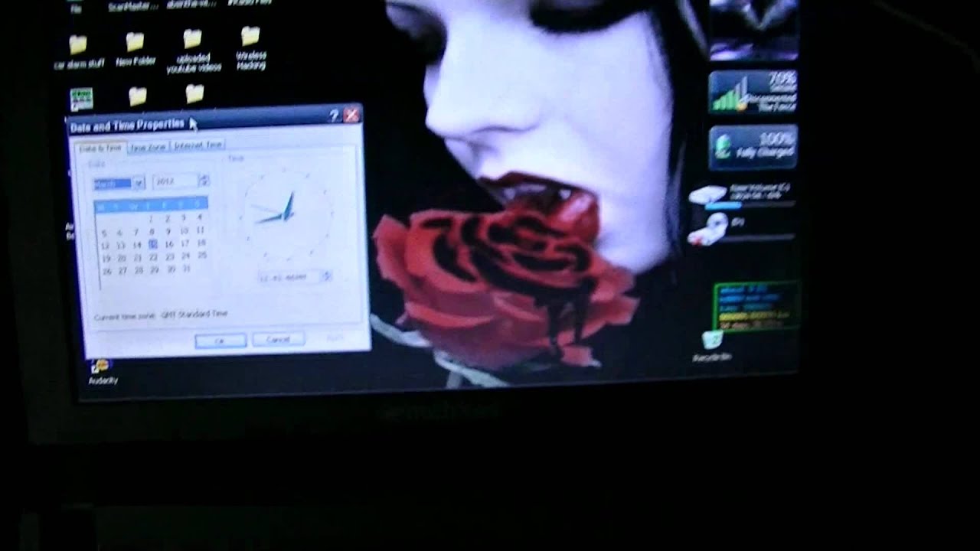Image resolution: width=980 pixels, height=551 pixels.
Task: Click the dialog's question mark help button
Action: (x=334, y=116)
